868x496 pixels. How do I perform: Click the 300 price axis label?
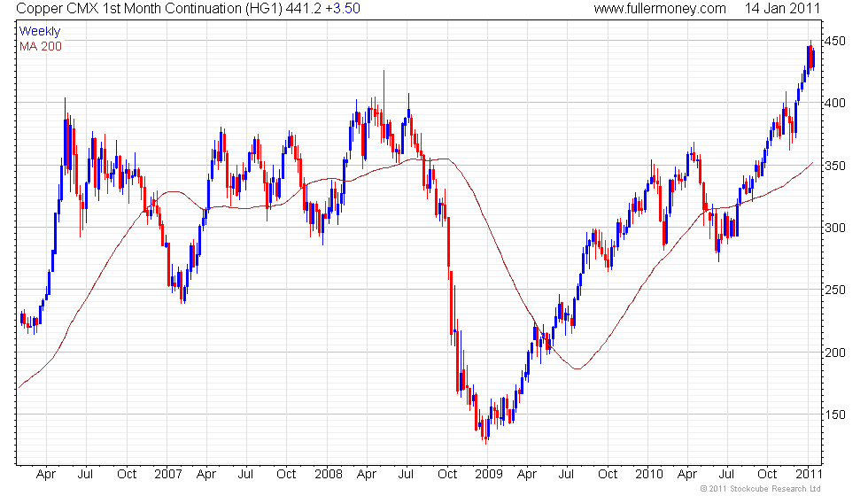point(834,228)
